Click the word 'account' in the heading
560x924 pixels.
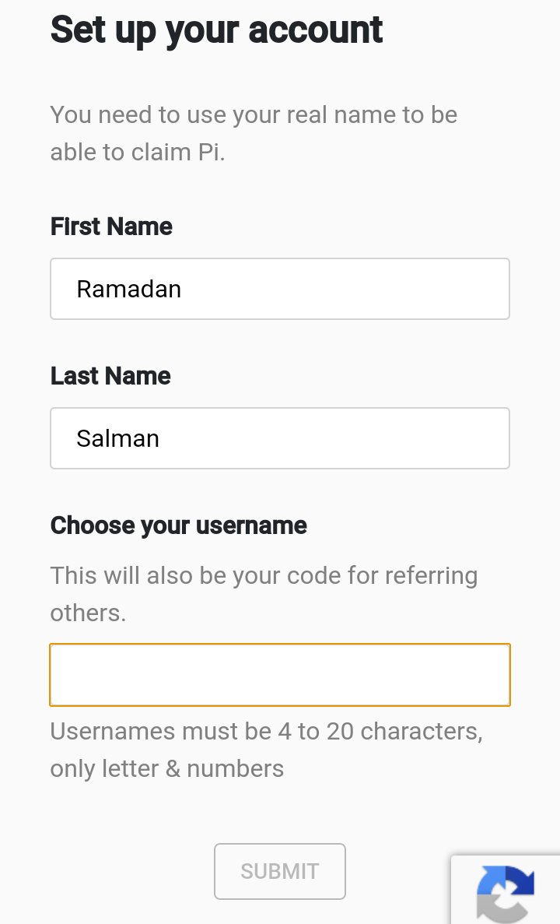(316, 30)
